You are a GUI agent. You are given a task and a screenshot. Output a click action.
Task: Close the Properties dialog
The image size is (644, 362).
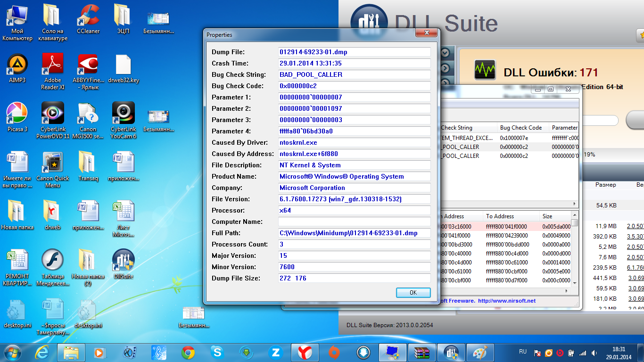pyautogui.click(x=426, y=33)
